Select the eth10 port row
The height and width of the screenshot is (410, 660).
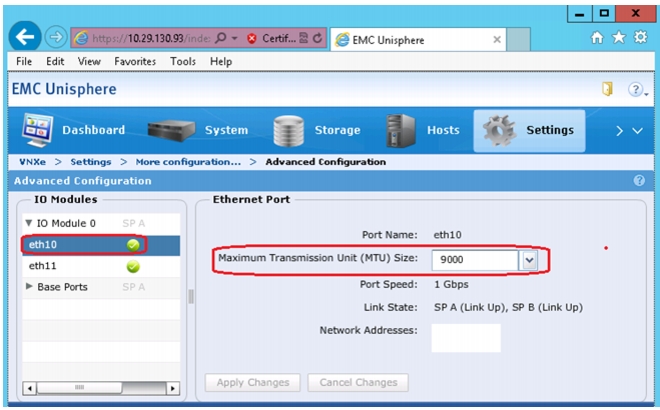click(x=101, y=245)
